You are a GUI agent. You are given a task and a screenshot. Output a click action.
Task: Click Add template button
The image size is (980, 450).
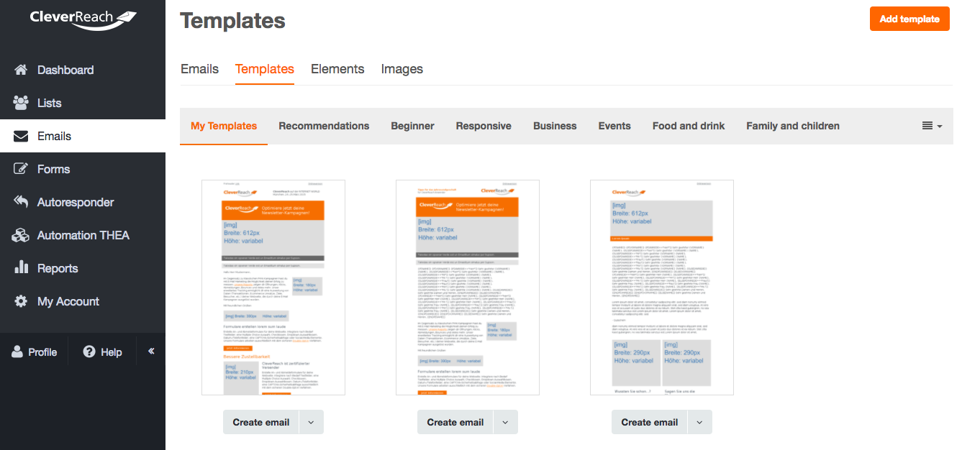tap(909, 19)
